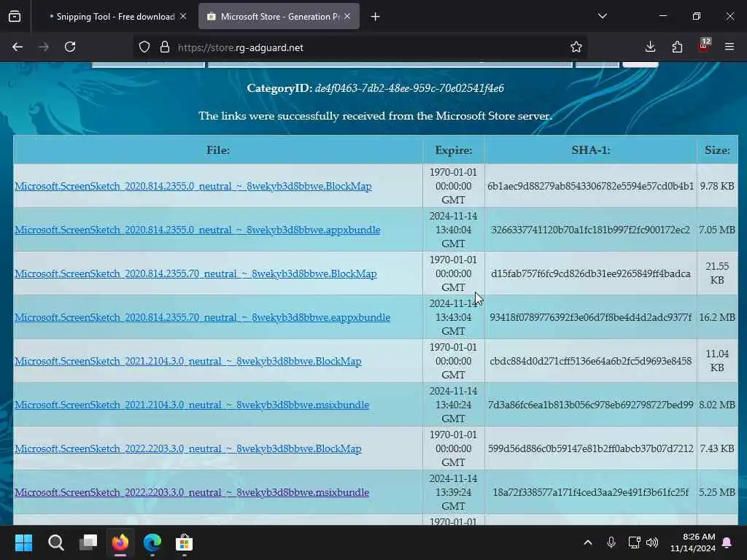Bookmark this page with star
The image size is (747, 560).
tap(576, 47)
